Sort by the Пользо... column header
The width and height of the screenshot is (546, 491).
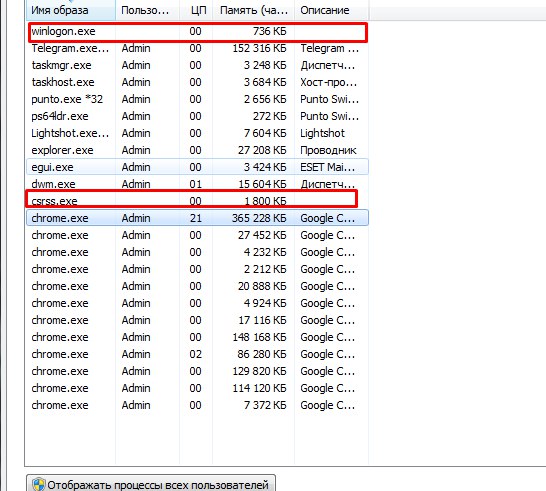click(147, 10)
